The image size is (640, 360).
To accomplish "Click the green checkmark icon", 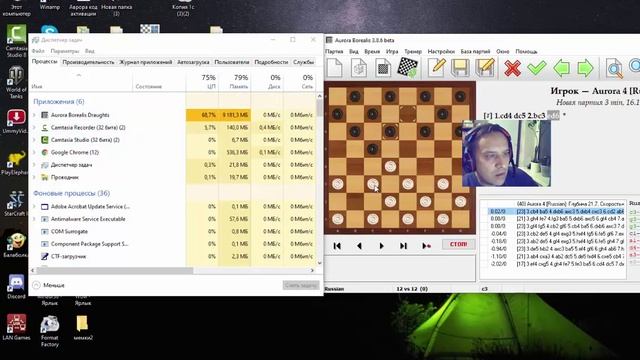I will [537, 68].
